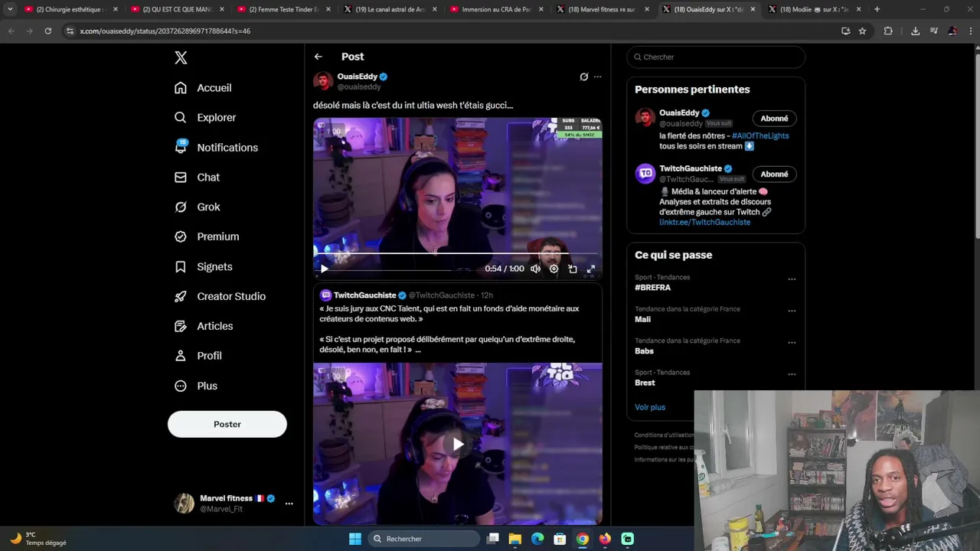
Task: Open the #BREFRA trend
Action: [x=652, y=288]
